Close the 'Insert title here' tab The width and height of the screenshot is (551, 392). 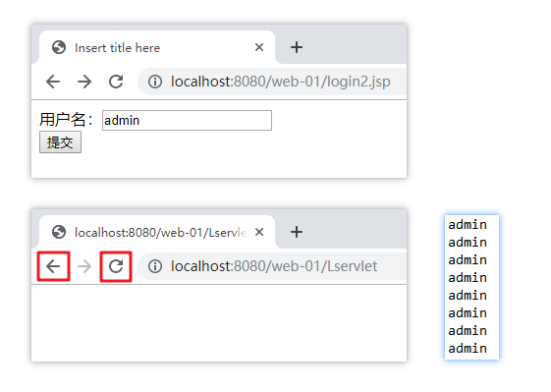click(259, 47)
